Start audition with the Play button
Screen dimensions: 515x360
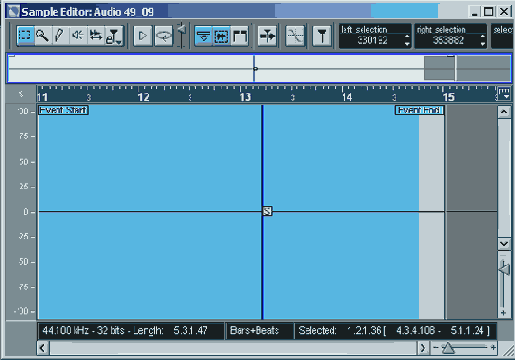point(142,36)
